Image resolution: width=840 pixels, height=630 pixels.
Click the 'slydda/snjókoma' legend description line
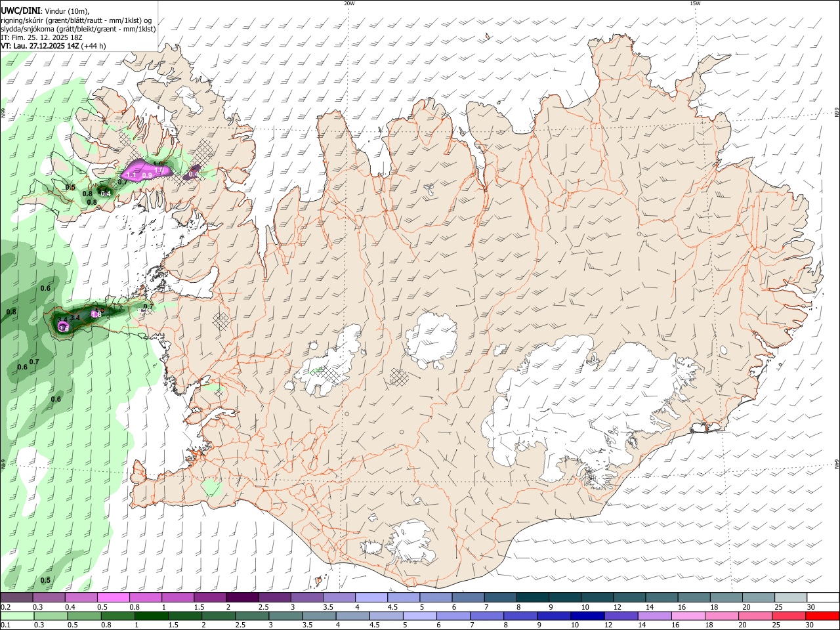(x=78, y=29)
